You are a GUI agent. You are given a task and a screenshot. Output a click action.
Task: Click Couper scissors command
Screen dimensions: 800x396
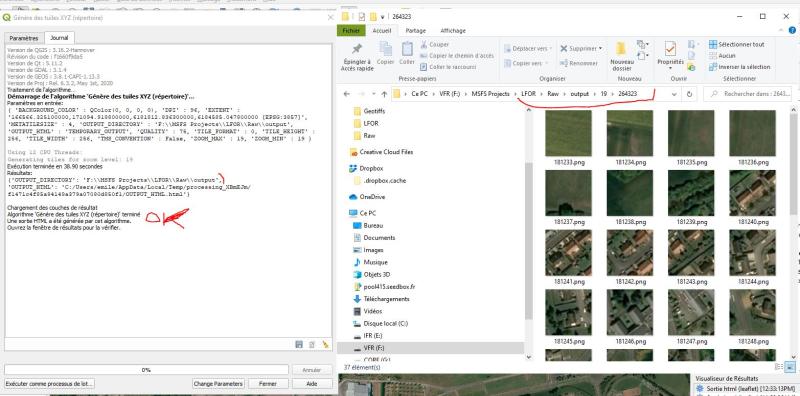(435, 44)
